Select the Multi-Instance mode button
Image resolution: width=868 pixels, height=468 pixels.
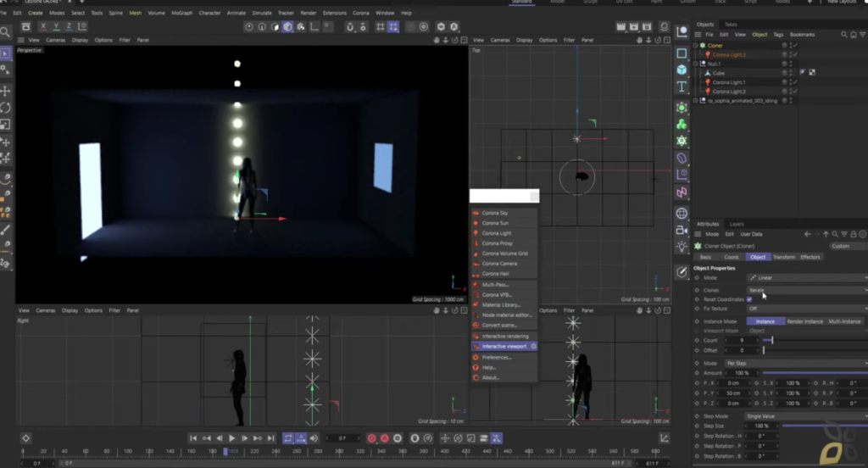tap(845, 321)
